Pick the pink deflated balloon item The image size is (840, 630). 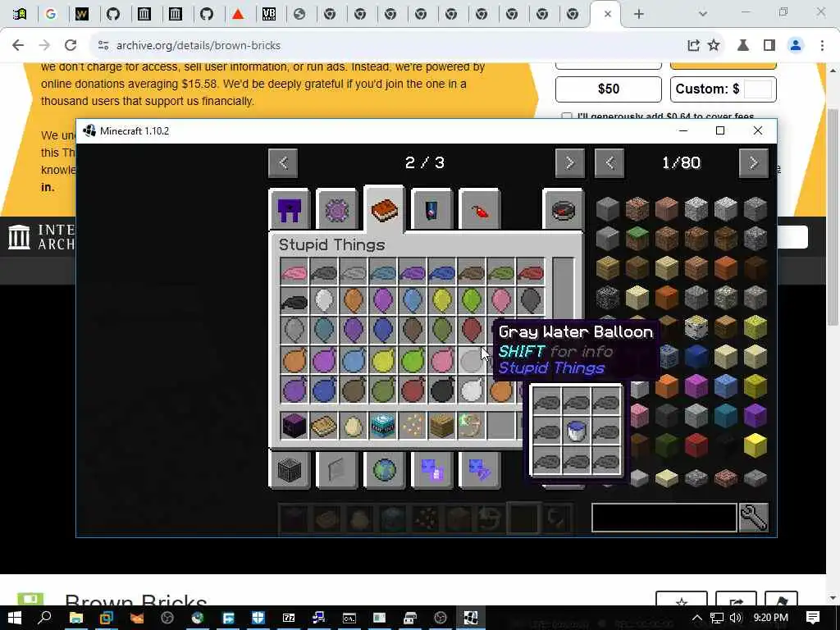[x=294, y=272]
